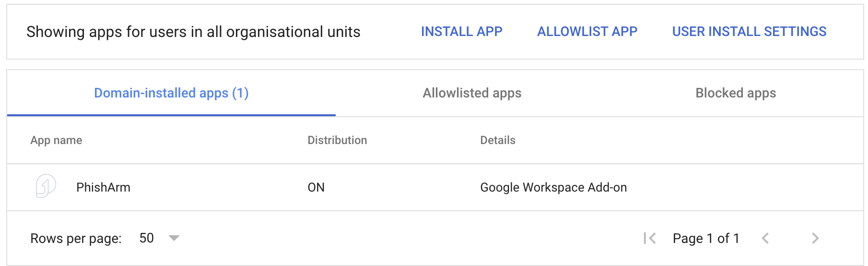This screenshot has height=266, width=868.
Task: Click the Details column header
Action: pos(498,140)
